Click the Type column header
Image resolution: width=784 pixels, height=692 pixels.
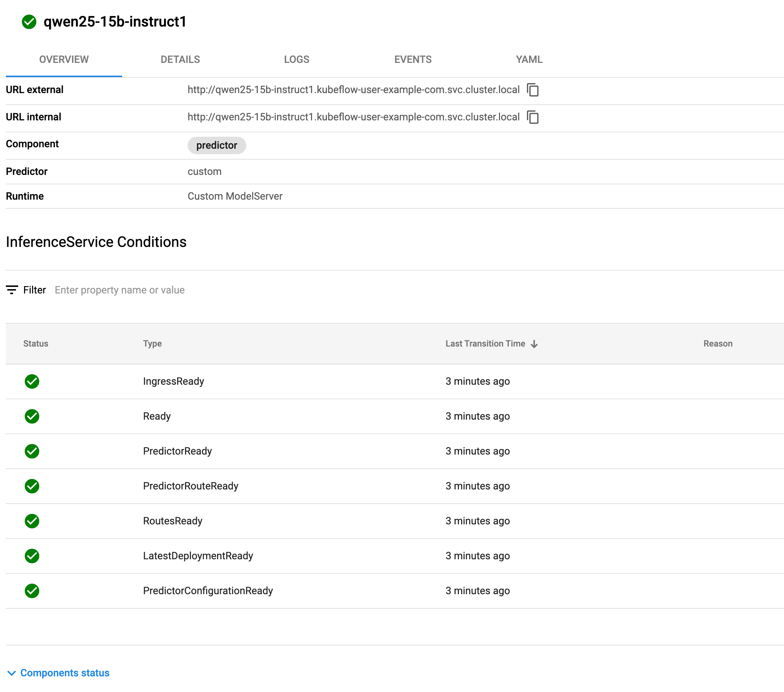[152, 344]
